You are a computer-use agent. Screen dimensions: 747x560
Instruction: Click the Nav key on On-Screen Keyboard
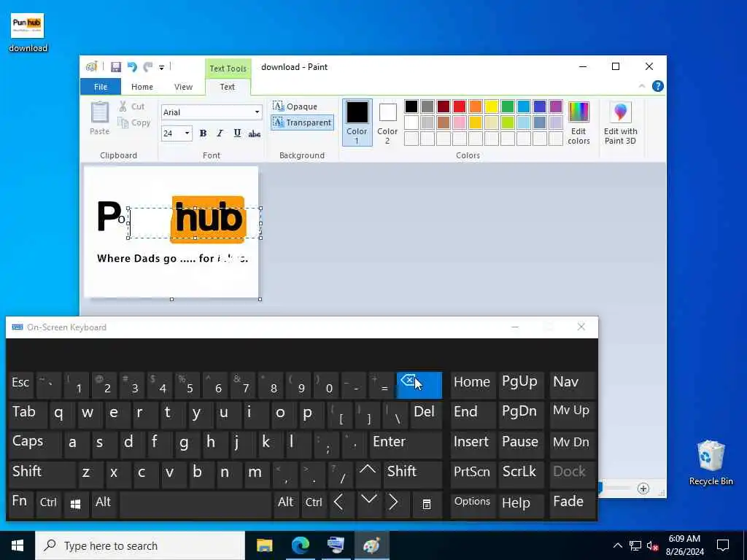pyautogui.click(x=572, y=385)
